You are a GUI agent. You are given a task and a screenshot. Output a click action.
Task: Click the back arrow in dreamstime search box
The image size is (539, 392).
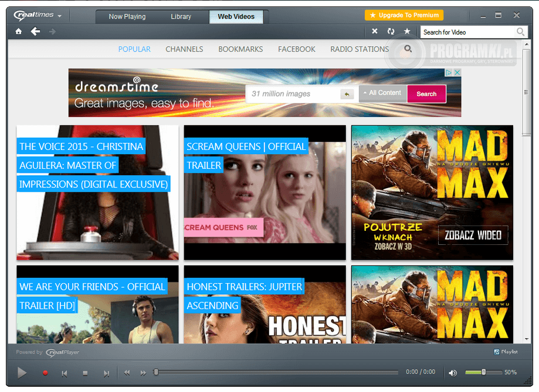coord(347,94)
